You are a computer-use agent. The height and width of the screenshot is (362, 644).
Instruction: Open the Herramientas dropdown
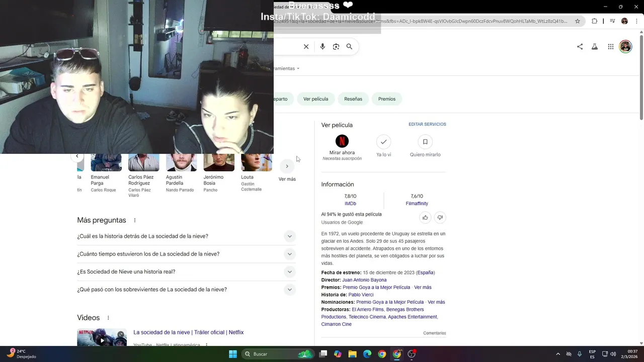point(287,68)
